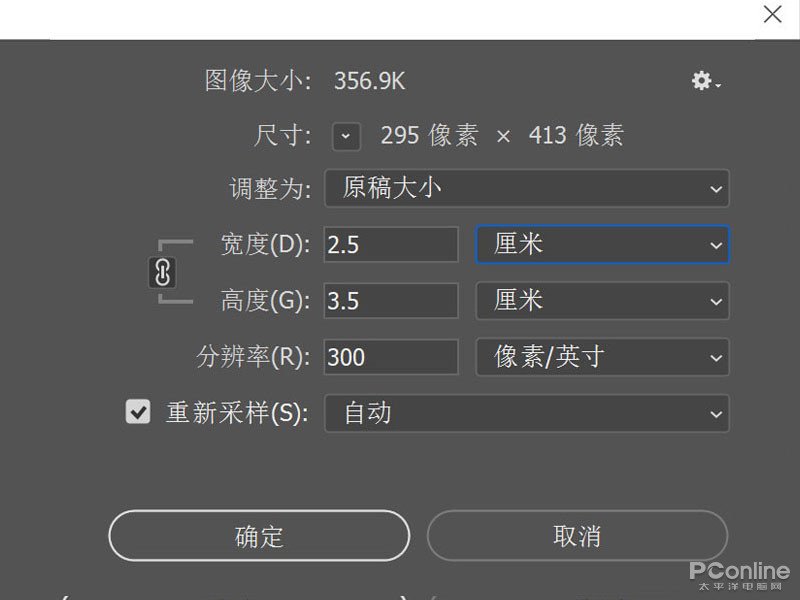
Task: Select the height value field showing 3.5
Action: [x=390, y=300]
